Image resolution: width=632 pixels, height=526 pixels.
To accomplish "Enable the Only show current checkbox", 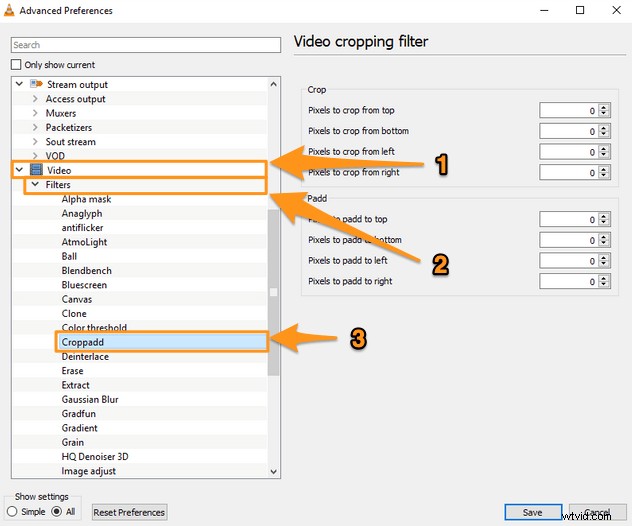I will [16, 64].
